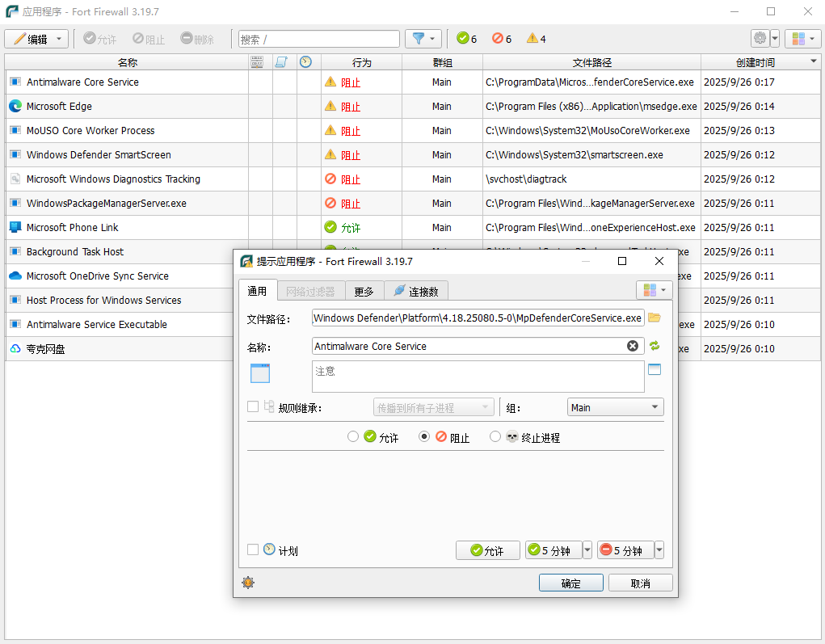Click the gear icon at dialog bottom-left

pyautogui.click(x=248, y=583)
